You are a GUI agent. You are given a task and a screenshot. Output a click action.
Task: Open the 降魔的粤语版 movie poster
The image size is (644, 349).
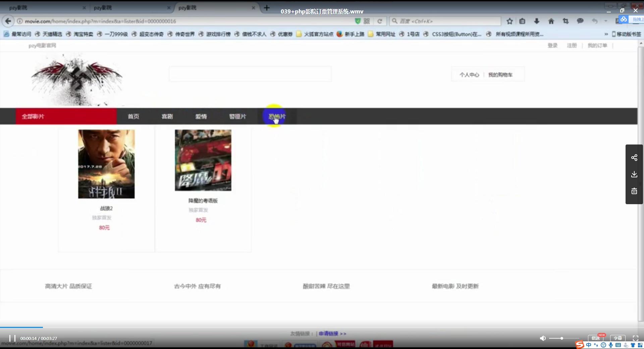203,160
